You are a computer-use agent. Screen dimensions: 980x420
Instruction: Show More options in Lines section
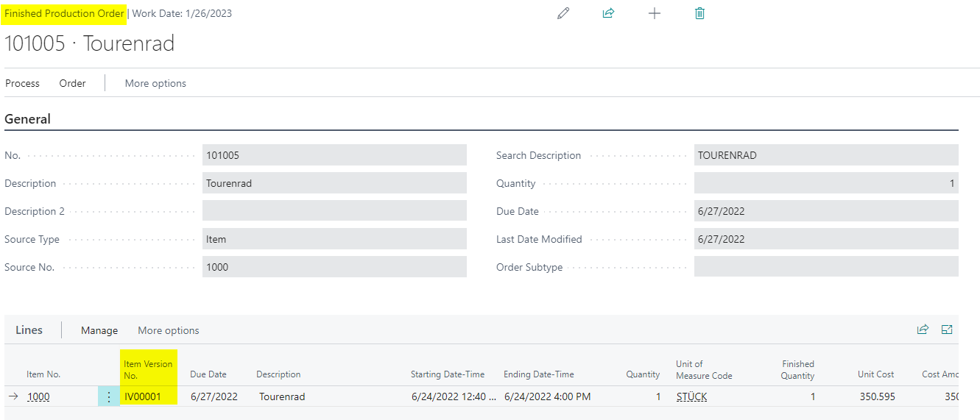pos(169,330)
